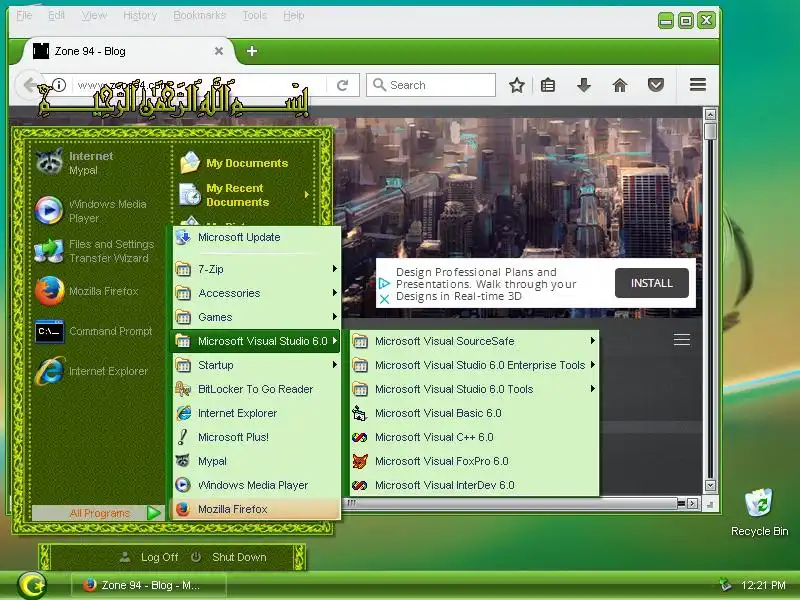Screen dimensions: 800x600
Task: Launch Internet Explorer from pinned list
Action: [94, 371]
